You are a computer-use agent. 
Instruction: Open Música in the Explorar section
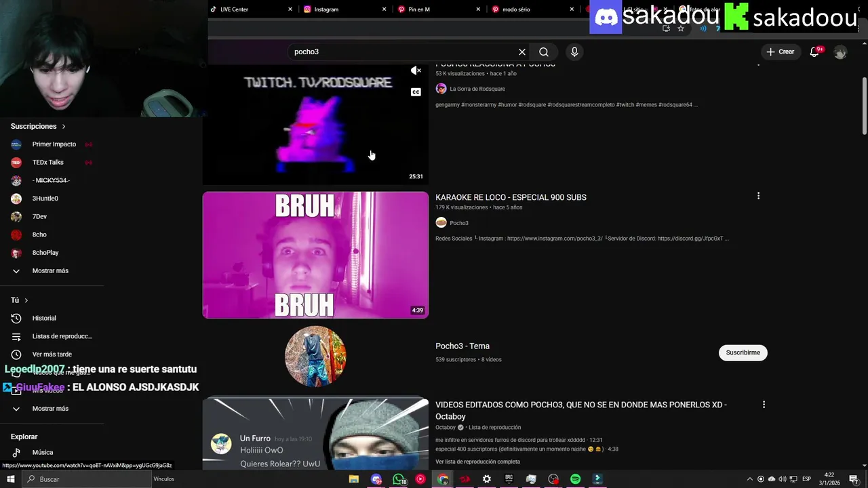pos(42,452)
